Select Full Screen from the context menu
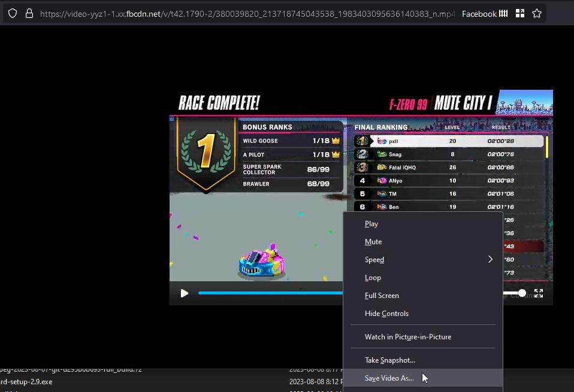This screenshot has width=574, height=392. coord(382,296)
